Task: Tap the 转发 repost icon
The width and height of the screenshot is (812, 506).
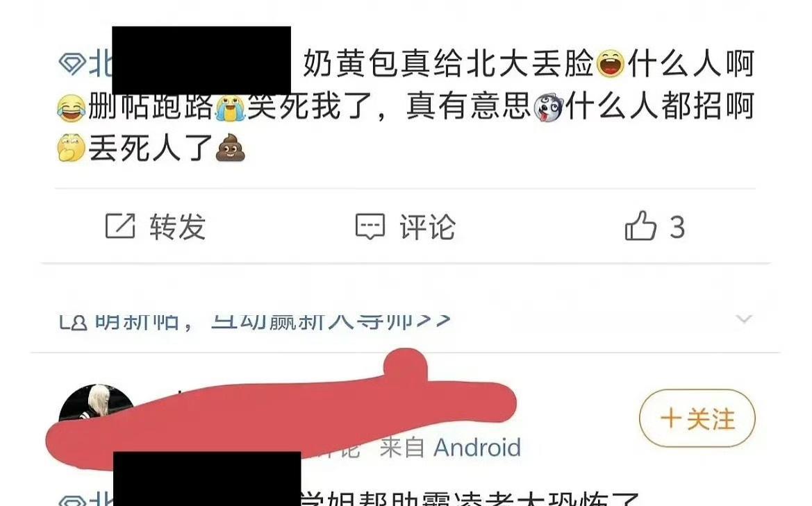Action: pos(120,226)
